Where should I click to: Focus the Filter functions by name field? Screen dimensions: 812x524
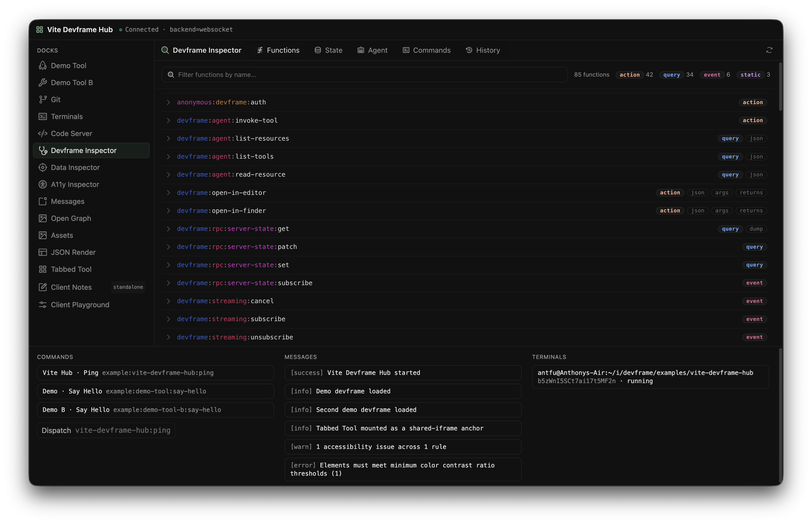click(364, 75)
